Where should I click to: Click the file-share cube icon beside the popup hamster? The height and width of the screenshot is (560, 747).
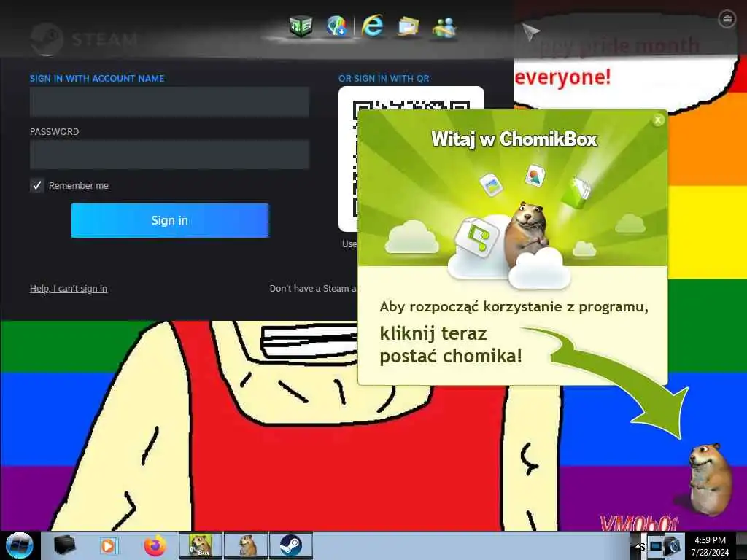coord(477,237)
